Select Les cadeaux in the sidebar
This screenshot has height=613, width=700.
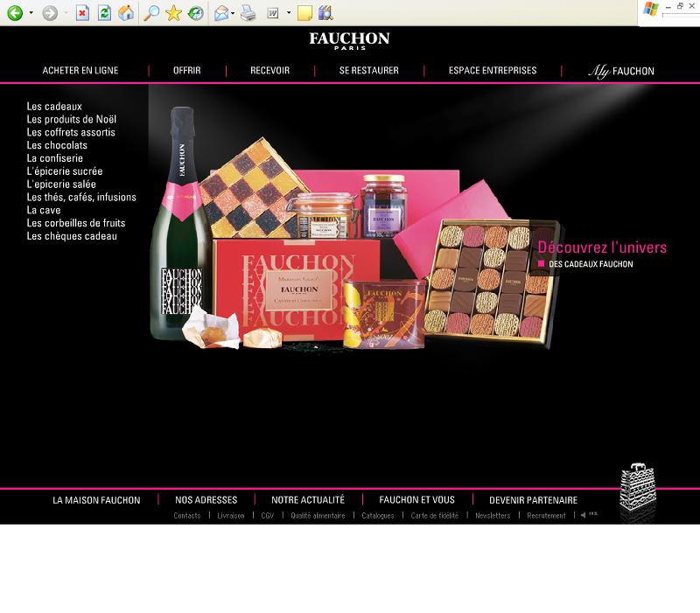(x=54, y=106)
